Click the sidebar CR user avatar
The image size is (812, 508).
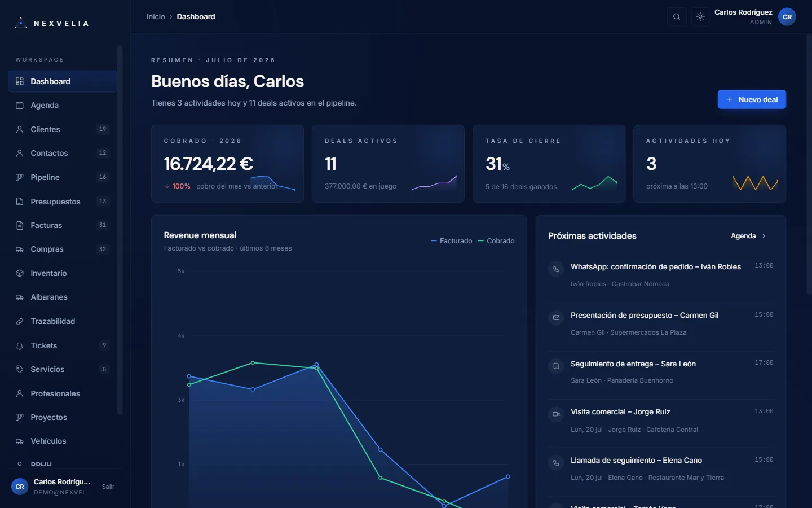20,487
